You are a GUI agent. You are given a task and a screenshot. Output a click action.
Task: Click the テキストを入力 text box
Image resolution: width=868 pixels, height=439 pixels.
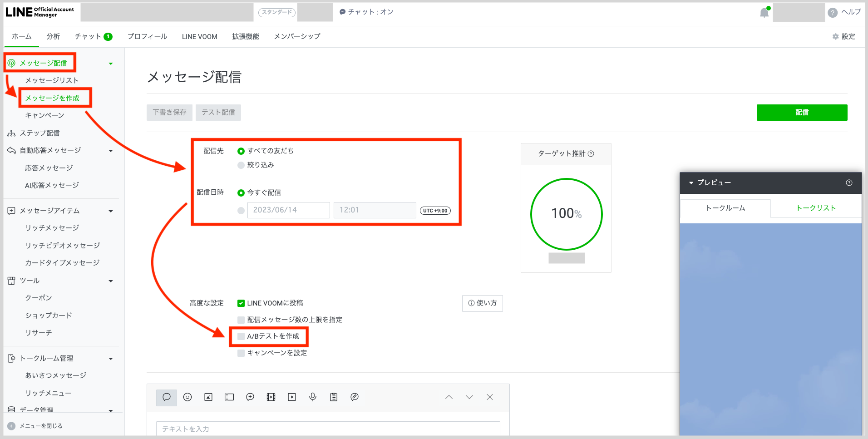click(328, 429)
